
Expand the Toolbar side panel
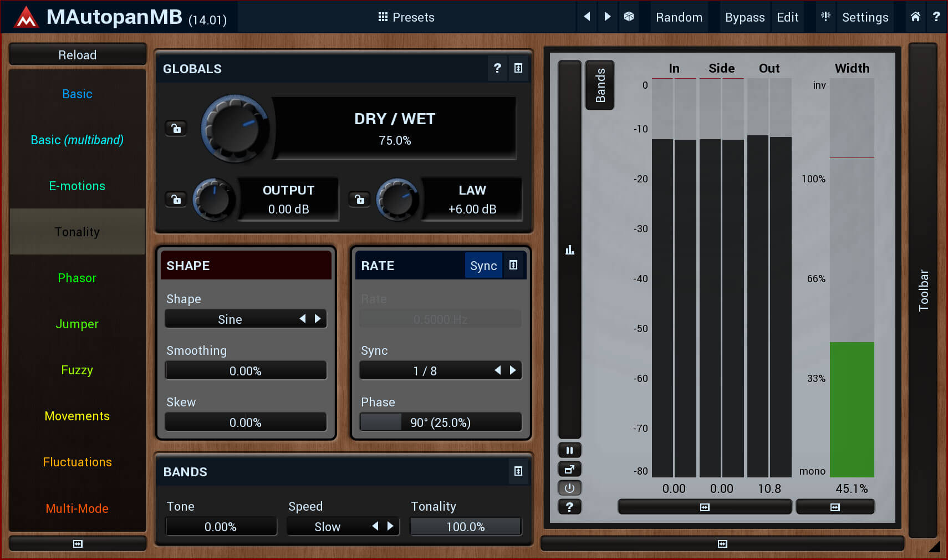coord(923,290)
